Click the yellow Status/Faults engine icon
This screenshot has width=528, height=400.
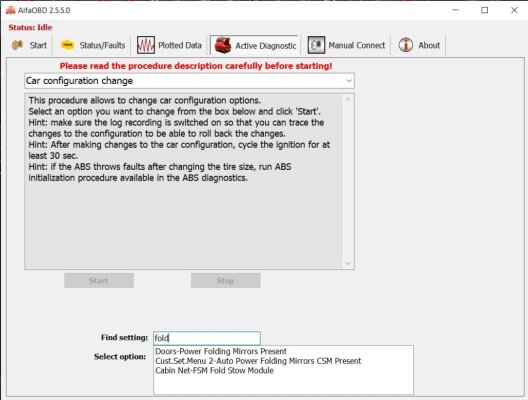(67, 45)
